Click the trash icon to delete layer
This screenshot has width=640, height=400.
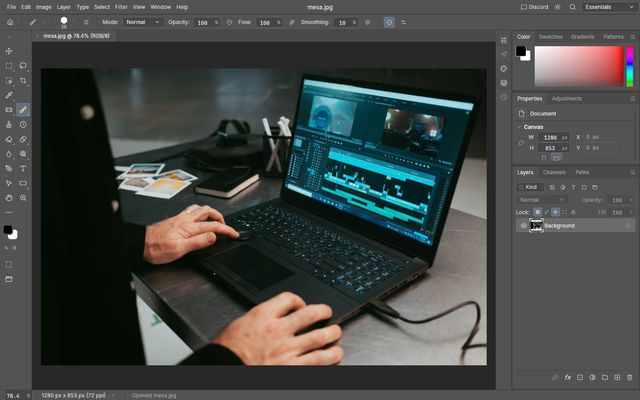pos(629,378)
